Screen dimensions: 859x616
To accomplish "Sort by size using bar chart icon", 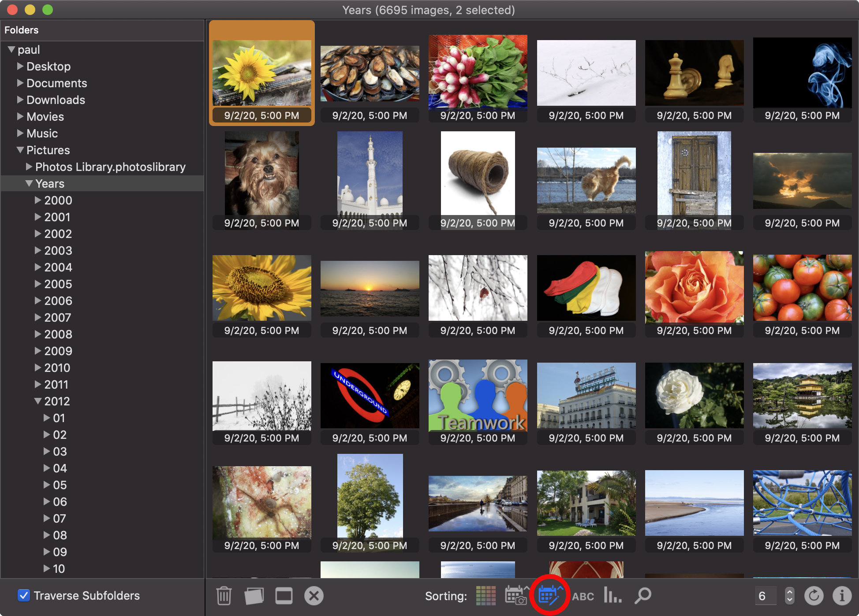I will pos(613,595).
